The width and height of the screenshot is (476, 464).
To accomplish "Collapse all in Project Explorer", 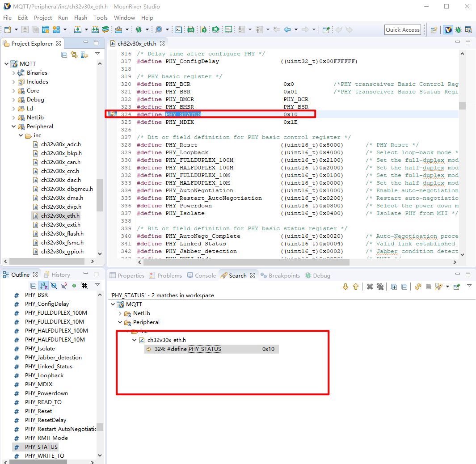I will 64,55.
